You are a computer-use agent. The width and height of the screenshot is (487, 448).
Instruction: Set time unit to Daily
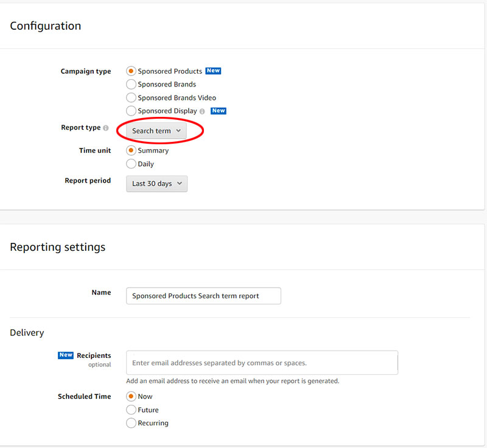point(131,164)
